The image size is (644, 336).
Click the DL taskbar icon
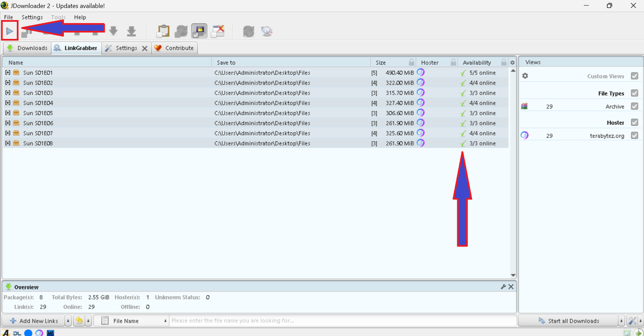17,333
